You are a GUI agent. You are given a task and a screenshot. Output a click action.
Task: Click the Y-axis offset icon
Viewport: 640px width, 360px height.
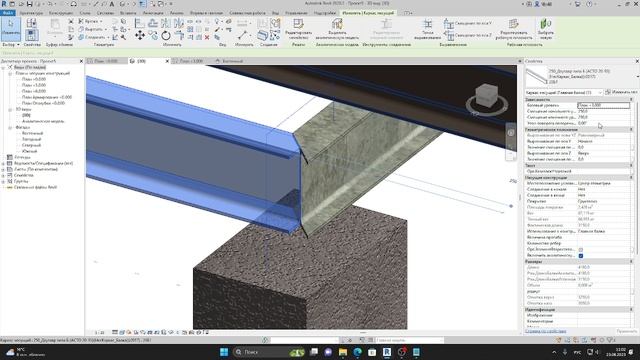(449, 24)
